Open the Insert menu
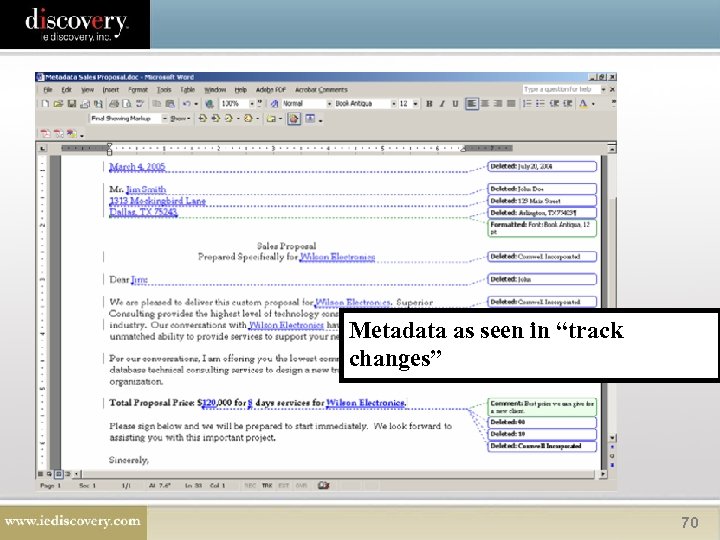Screen dimensions: 720x540 (111, 90)
